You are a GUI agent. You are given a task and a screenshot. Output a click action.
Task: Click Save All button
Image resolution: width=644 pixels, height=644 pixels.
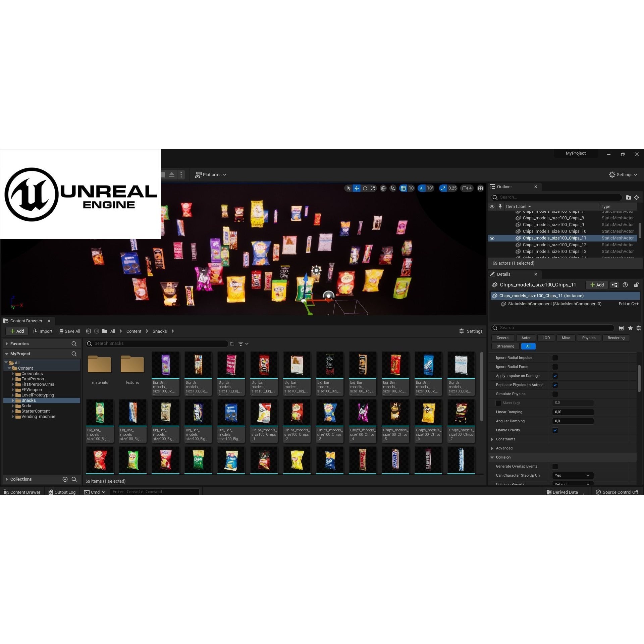click(x=69, y=331)
